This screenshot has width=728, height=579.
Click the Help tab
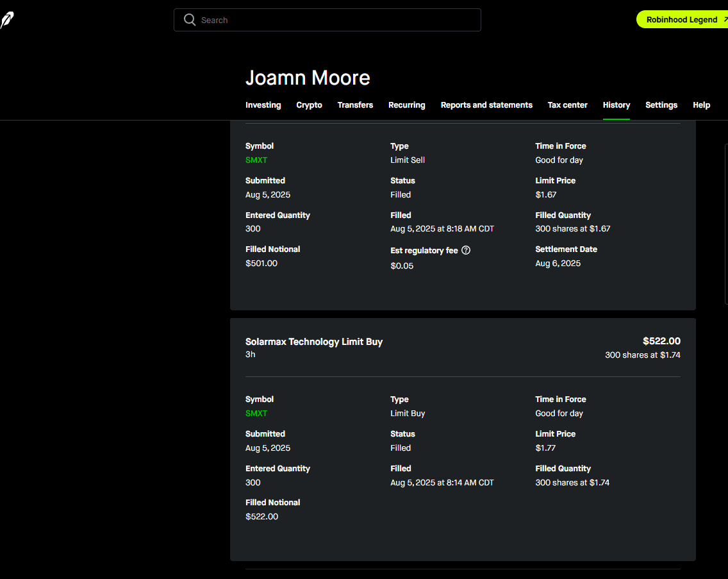tap(701, 105)
